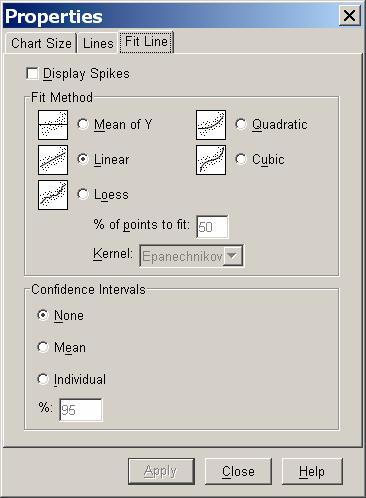Open Help for this dialog
Viewport: 366px width, 498px height.
click(x=312, y=471)
